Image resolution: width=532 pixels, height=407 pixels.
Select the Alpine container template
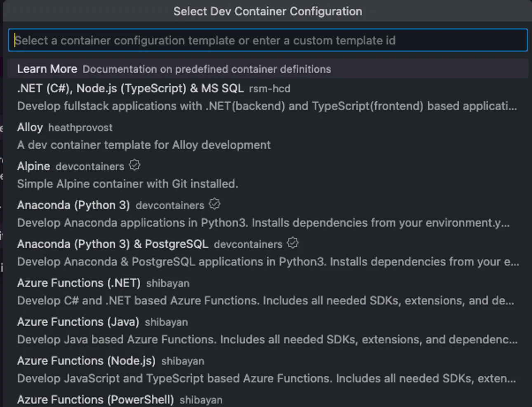tap(33, 166)
